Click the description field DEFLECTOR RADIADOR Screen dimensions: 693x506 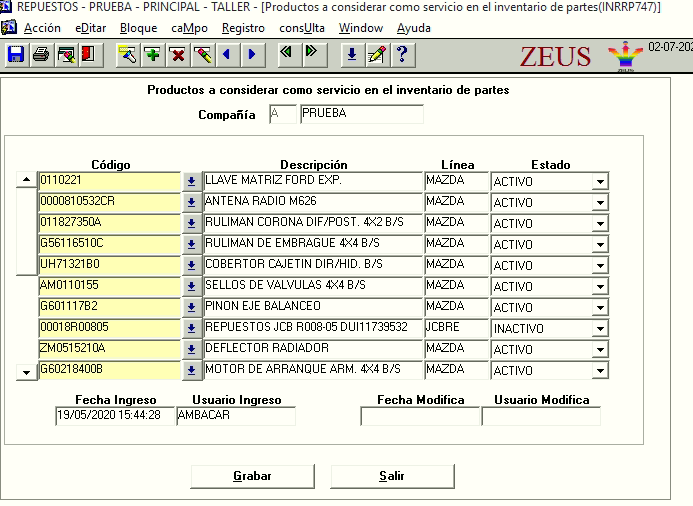point(312,348)
